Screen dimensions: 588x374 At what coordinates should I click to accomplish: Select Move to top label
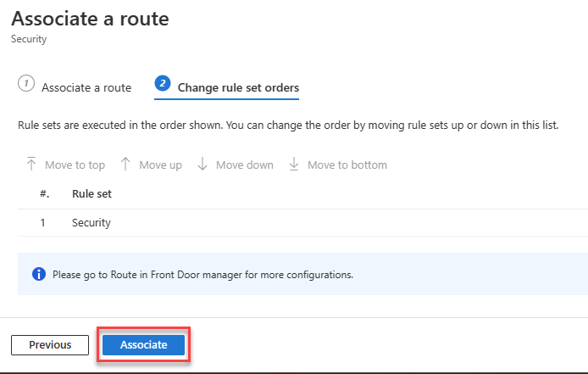(75, 165)
